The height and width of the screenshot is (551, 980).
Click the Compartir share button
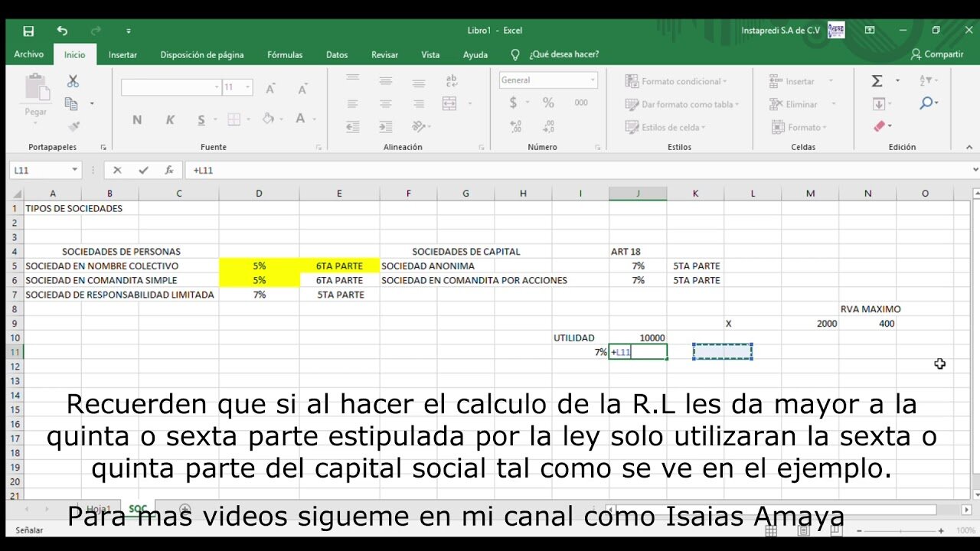pos(936,54)
